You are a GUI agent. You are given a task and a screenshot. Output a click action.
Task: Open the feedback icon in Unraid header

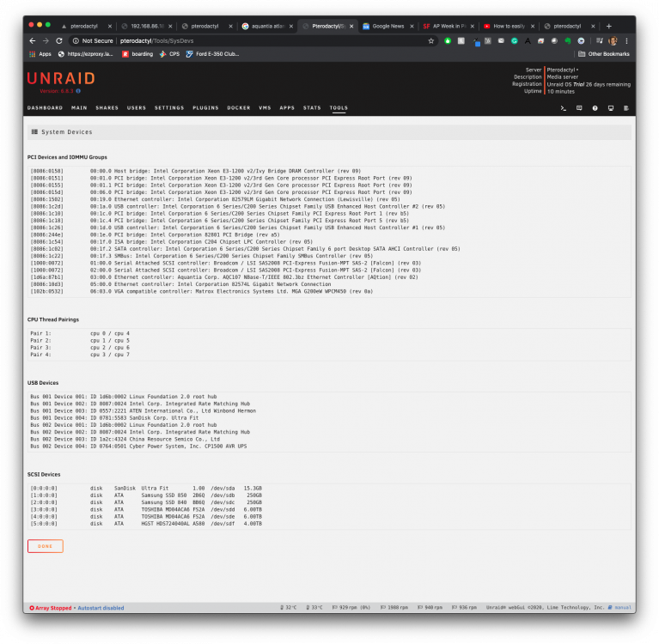click(x=579, y=108)
